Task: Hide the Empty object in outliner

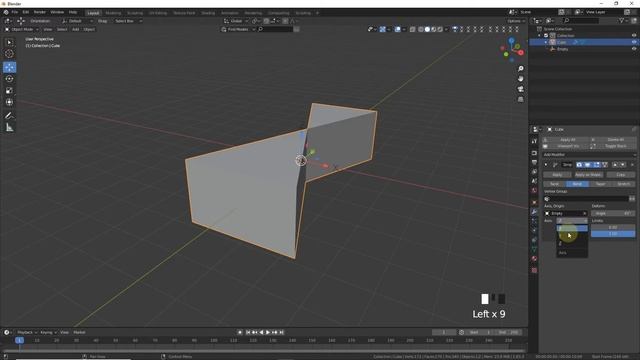Action: click(x=634, y=49)
